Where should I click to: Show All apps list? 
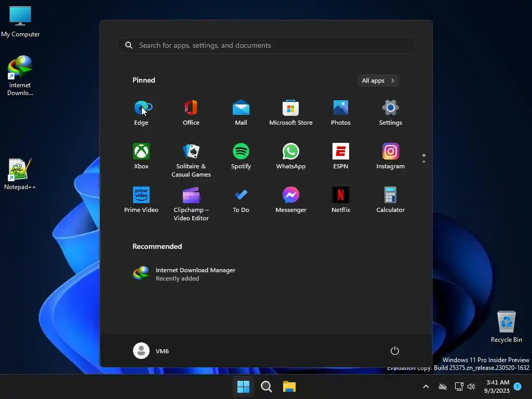(x=378, y=81)
